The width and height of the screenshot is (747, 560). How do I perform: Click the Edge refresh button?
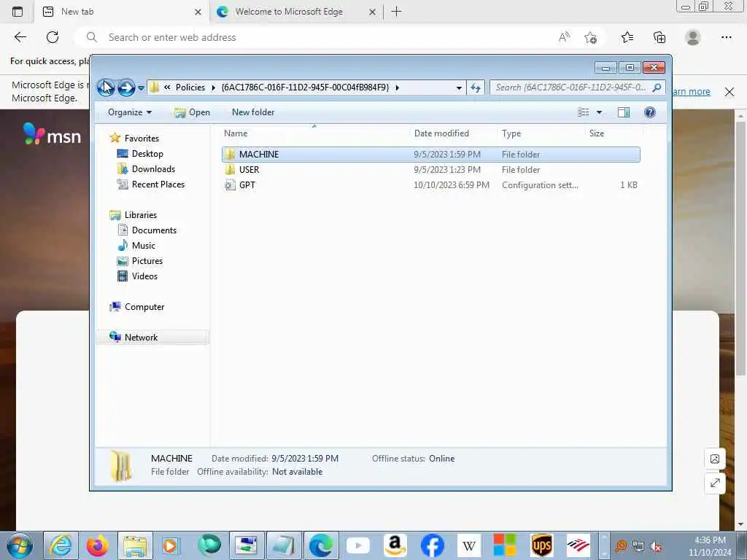pos(53,37)
